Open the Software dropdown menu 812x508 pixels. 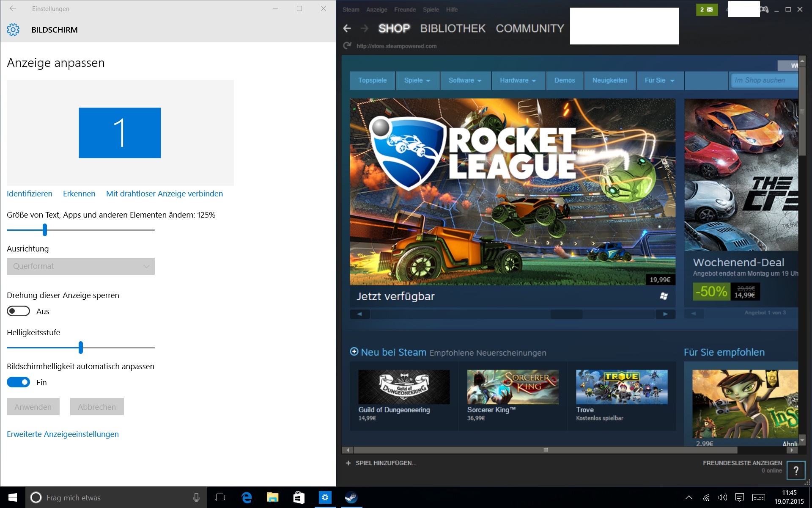[465, 80]
